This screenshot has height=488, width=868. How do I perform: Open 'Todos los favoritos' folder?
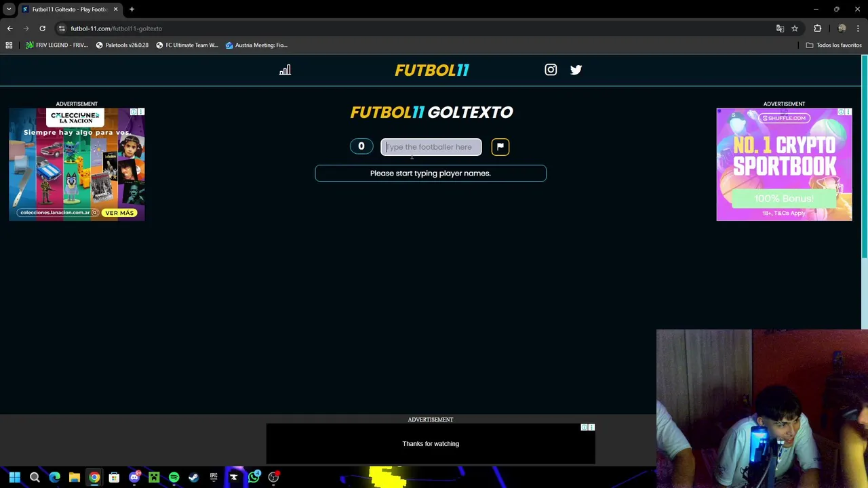(x=833, y=45)
